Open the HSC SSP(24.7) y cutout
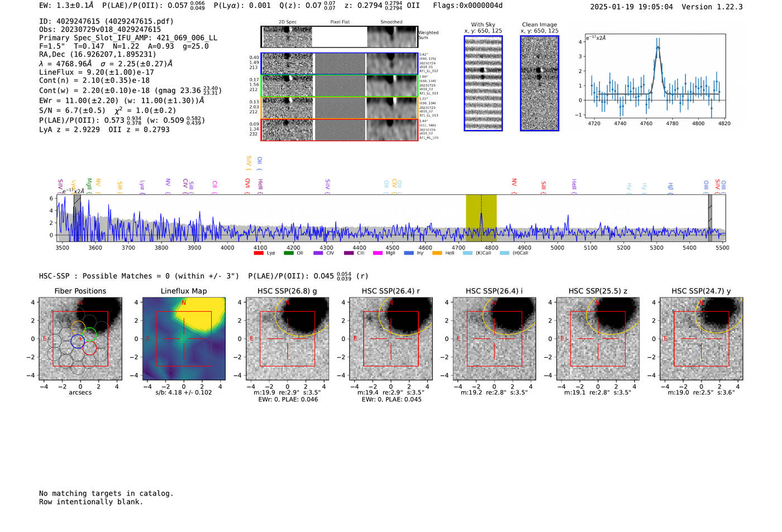Image resolution: width=782 pixels, height=532 pixels. pyautogui.click(x=701, y=338)
